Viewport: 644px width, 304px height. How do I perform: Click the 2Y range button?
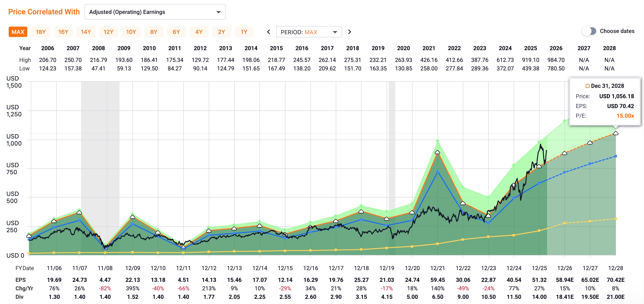(221, 32)
